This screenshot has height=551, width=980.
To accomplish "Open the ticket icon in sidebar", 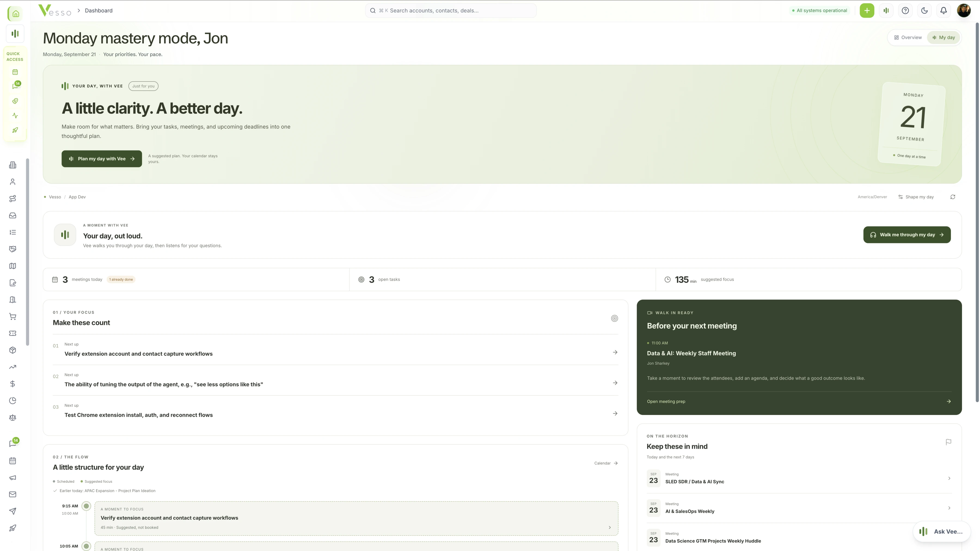I will click(13, 334).
